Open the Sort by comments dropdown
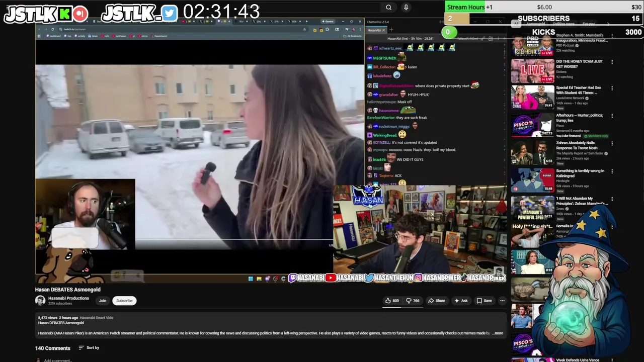This screenshot has width=644, height=362. [89, 348]
